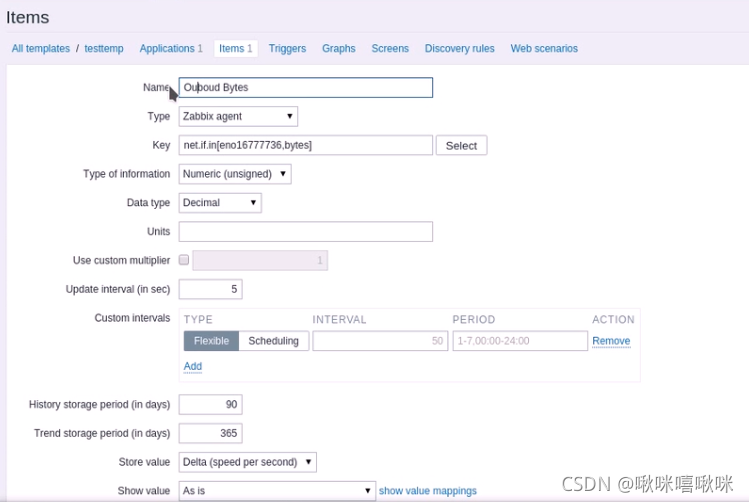Viewport: 749px width, 502px height.
Task: Click the History storage period field
Action: 210,405
